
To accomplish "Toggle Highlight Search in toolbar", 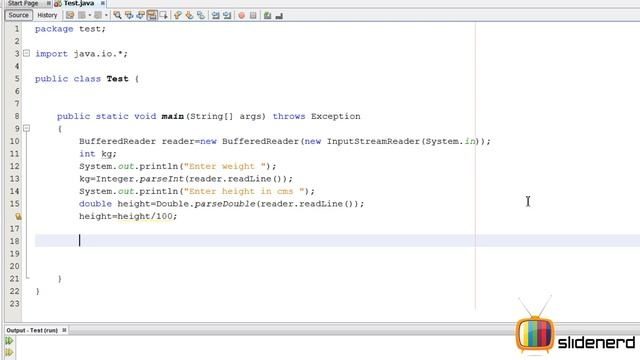I will [152, 16].
